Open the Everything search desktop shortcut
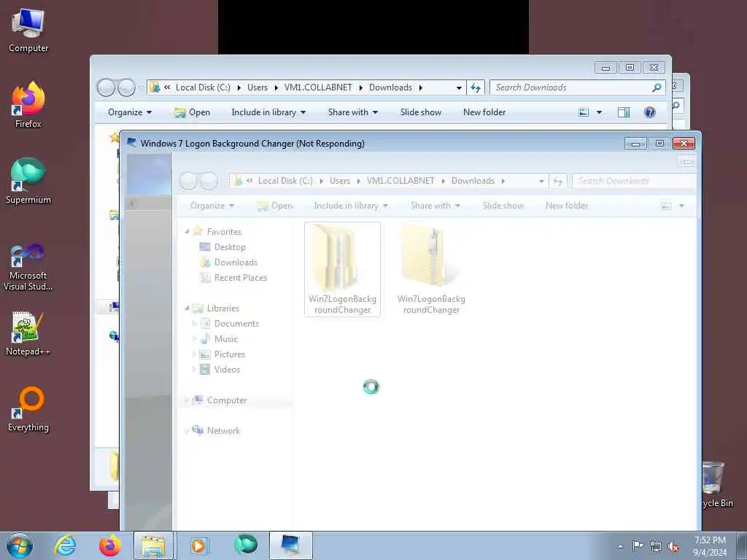Screen dimensions: 747x560 coord(28,408)
